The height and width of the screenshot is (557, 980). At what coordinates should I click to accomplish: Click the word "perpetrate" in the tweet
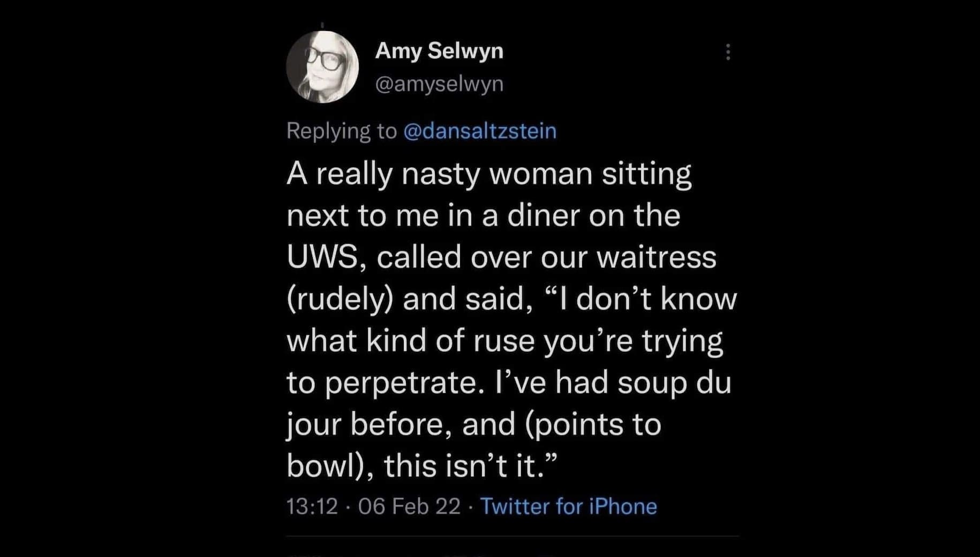(x=400, y=383)
